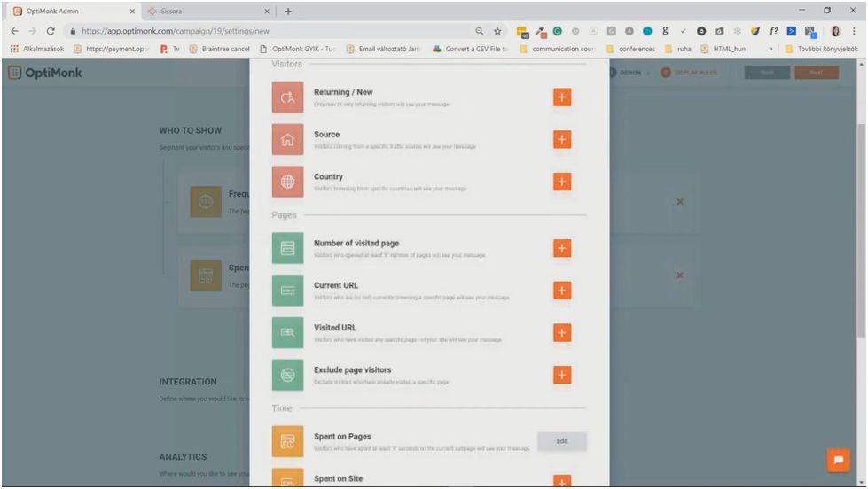Click the Source house icon
868x489 pixels.
point(287,140)
